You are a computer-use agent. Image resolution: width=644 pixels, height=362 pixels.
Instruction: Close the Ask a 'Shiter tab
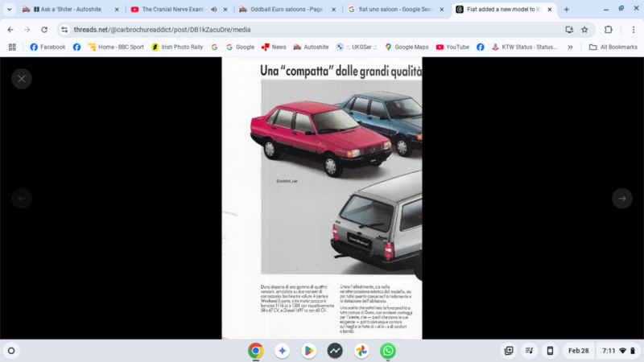(117, 9)
